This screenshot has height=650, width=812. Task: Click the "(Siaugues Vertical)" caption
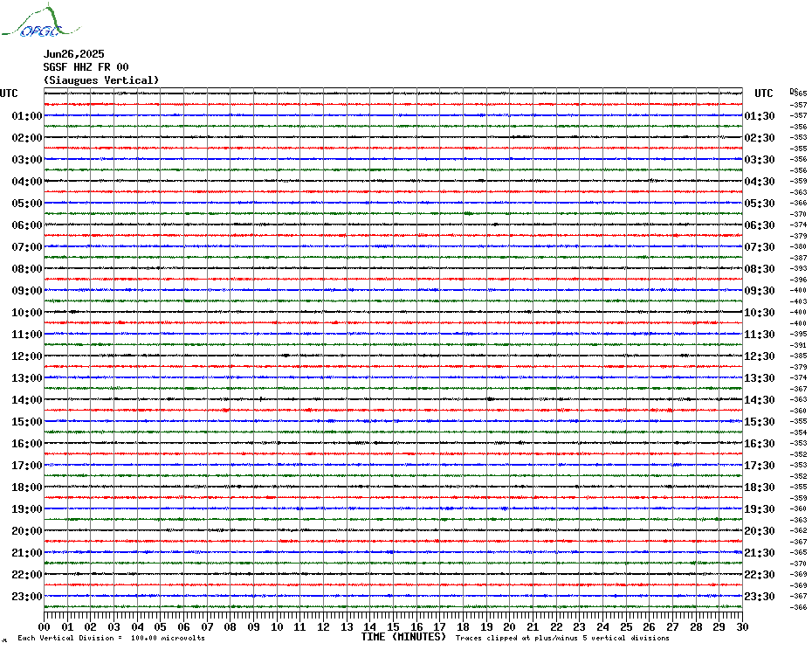[101, 80]
